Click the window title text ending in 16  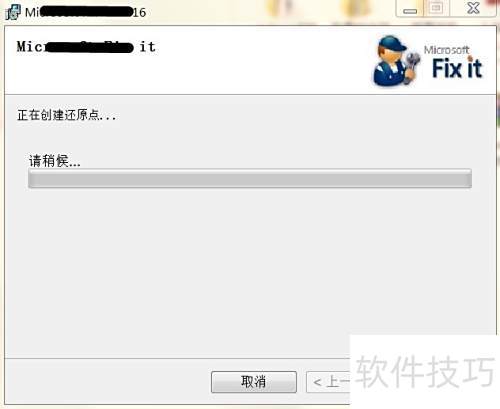86,12
